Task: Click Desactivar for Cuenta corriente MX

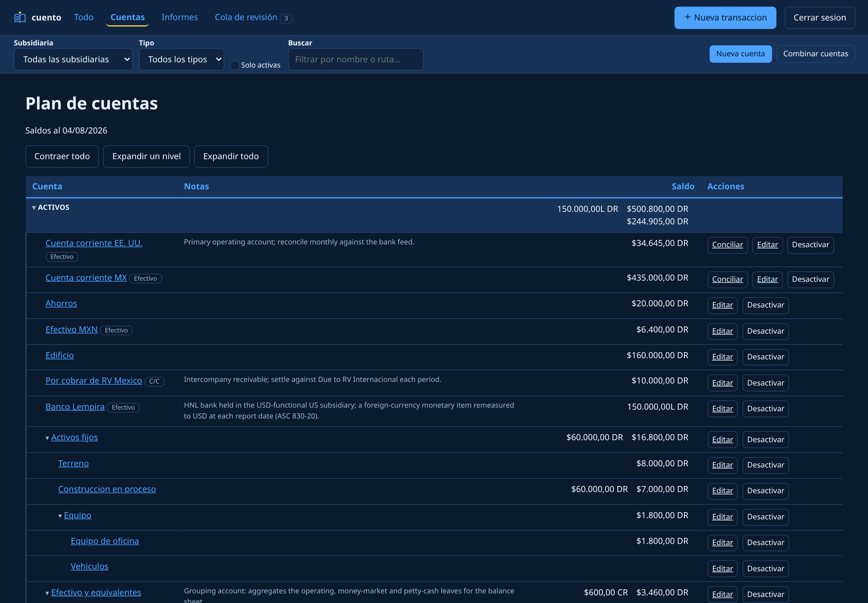Action: pyautogui.click(x=810, y=279)
